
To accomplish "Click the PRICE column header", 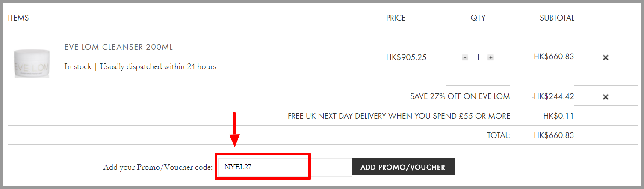I will coord(396,18).
